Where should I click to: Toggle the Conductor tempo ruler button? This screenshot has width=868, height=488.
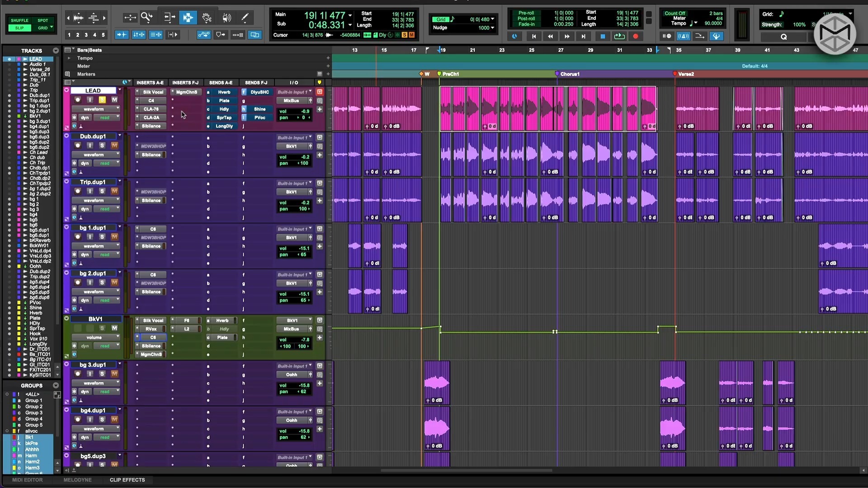(716, 36)
